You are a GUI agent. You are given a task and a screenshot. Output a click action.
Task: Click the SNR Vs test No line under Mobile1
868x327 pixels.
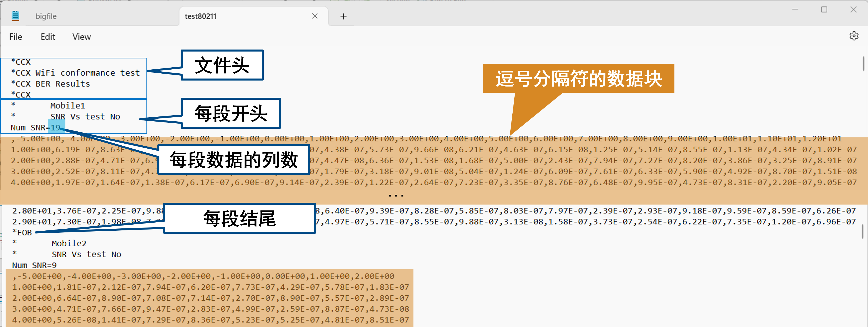pyautogui.click(x=85, y=116)
